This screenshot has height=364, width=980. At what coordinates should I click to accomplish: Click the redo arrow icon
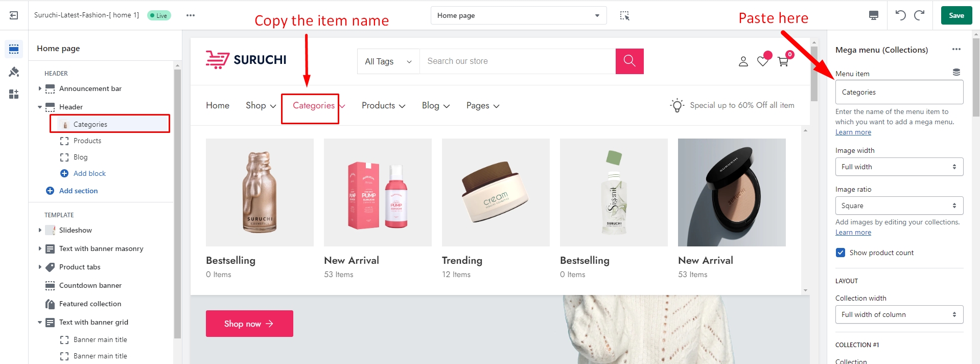(919, 15)
